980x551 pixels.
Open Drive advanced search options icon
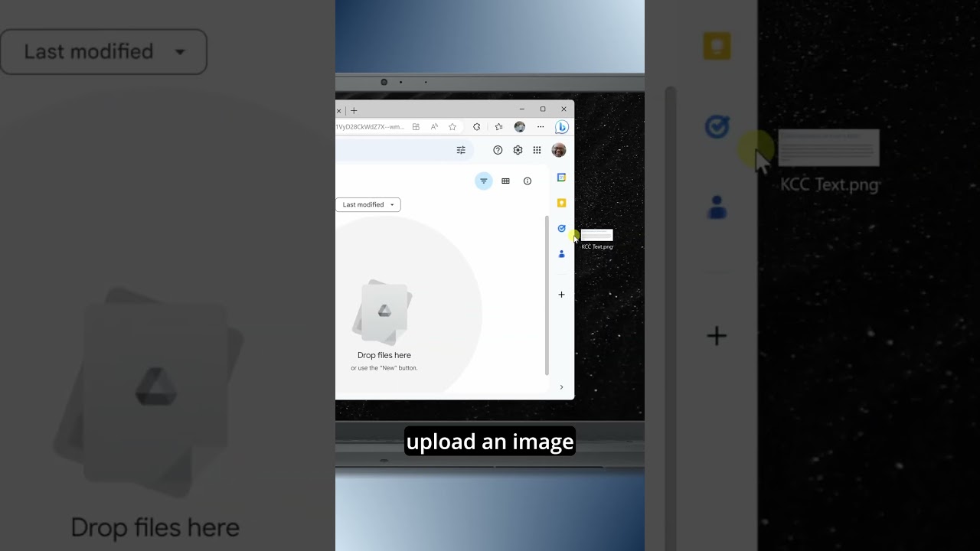[x=461, y=150]
